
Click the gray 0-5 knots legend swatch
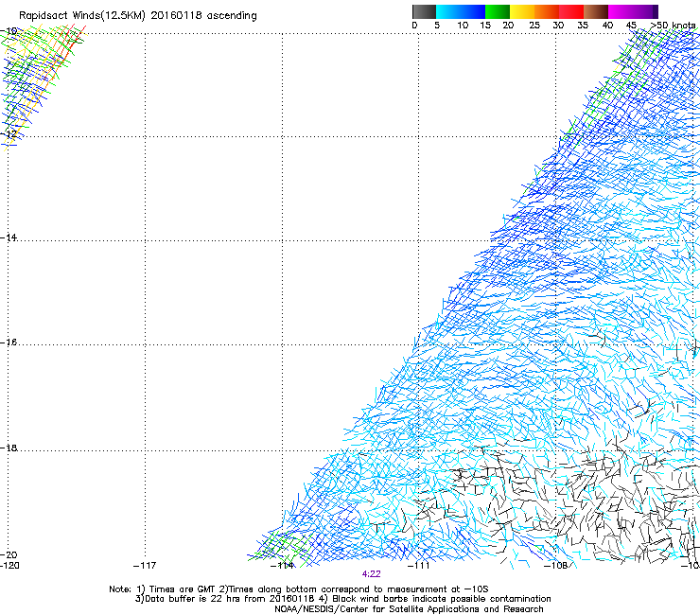(424, 11)
